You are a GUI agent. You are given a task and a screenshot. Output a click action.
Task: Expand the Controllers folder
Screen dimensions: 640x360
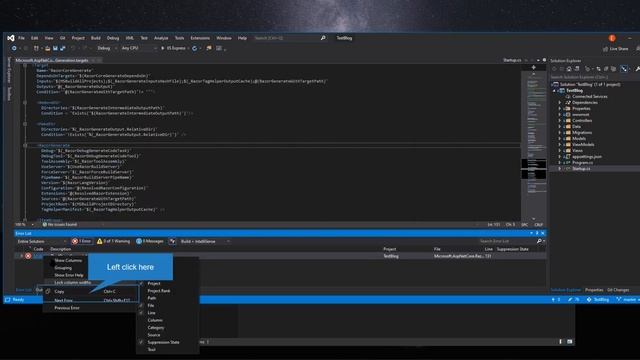[560, 120]
